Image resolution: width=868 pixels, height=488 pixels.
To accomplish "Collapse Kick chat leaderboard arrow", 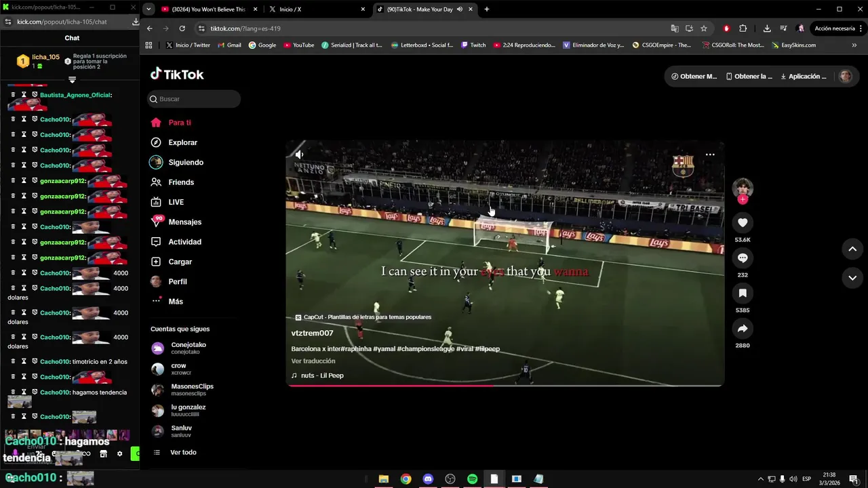I will click(72, 80).
